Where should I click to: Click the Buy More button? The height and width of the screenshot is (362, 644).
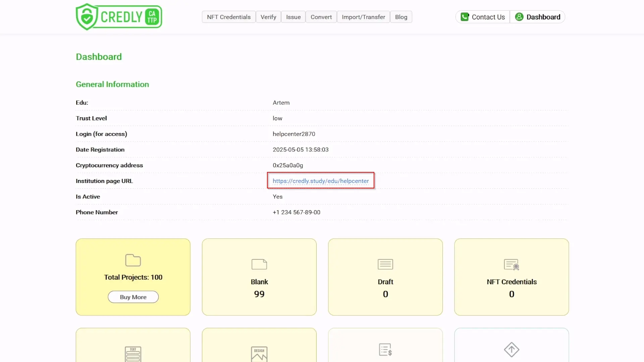click(x=133, y=297)
